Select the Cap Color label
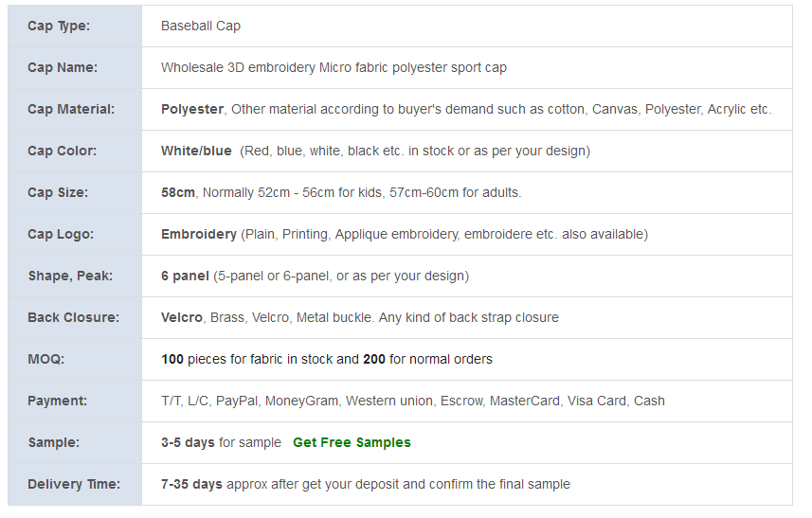 point(62,152)
